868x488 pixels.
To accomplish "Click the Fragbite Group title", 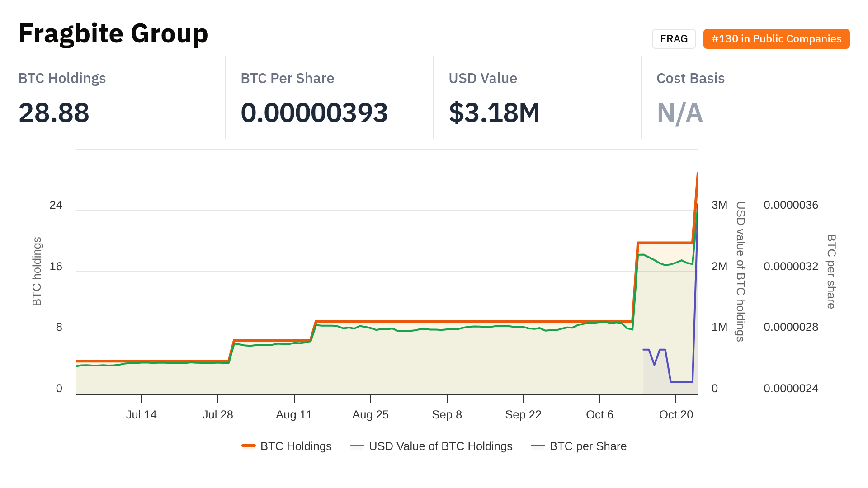I will point(113,33).
